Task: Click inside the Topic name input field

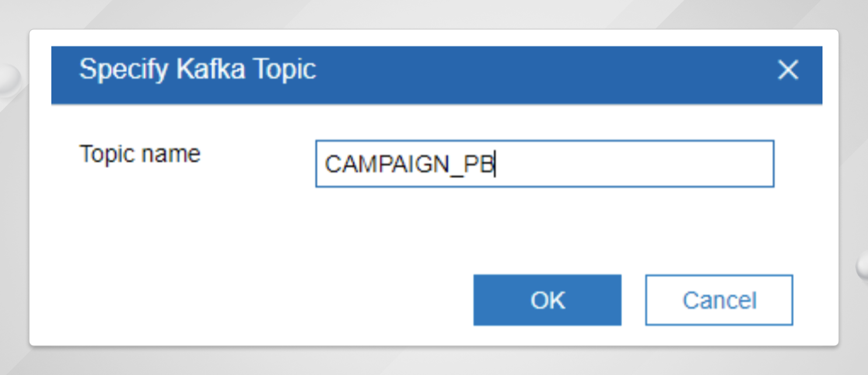Action: [544, 164]
